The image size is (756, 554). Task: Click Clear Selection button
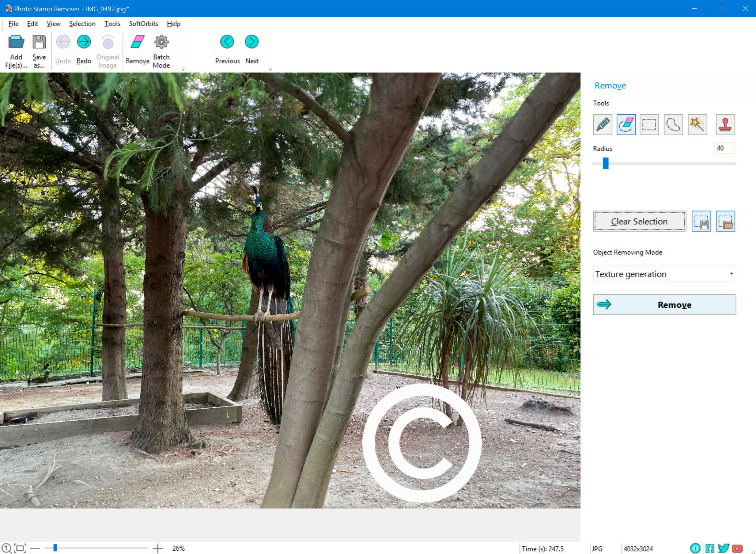[x=639, y=222]
